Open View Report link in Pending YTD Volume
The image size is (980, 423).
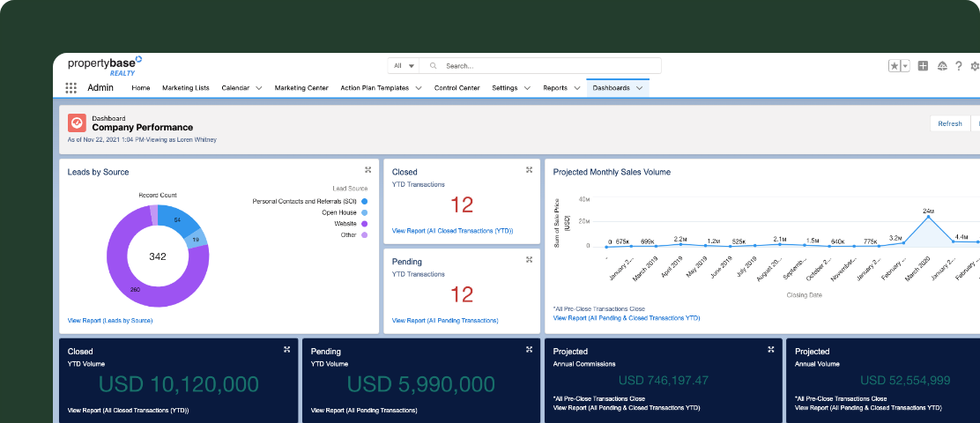tap(364, 411)
